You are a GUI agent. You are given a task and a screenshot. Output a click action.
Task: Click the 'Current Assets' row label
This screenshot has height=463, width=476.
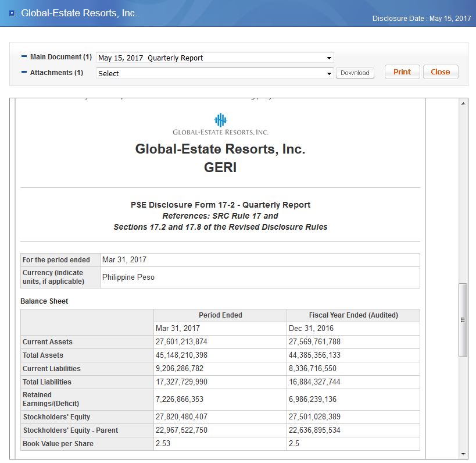tap(47, 342)
